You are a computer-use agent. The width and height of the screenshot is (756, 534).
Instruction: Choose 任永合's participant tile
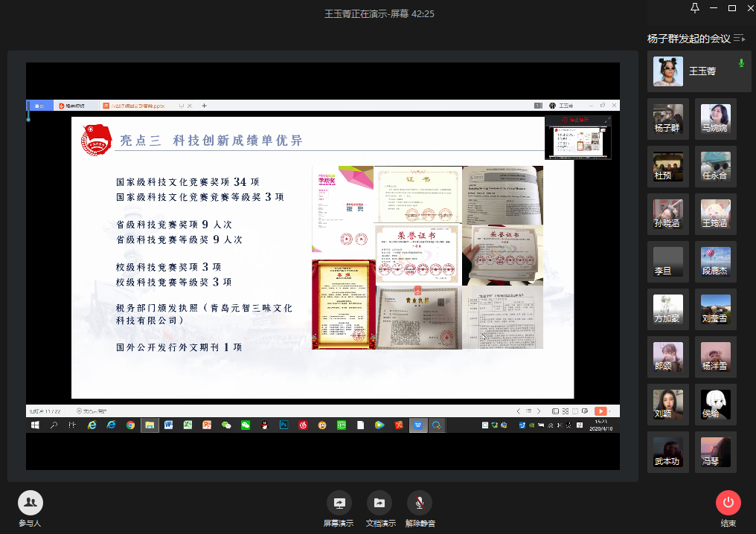click(x=716, y=167)
